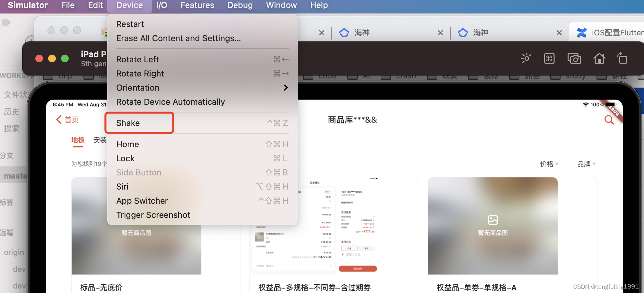
Task: Select Rotate Left menu item
Action: pos(203,59)
